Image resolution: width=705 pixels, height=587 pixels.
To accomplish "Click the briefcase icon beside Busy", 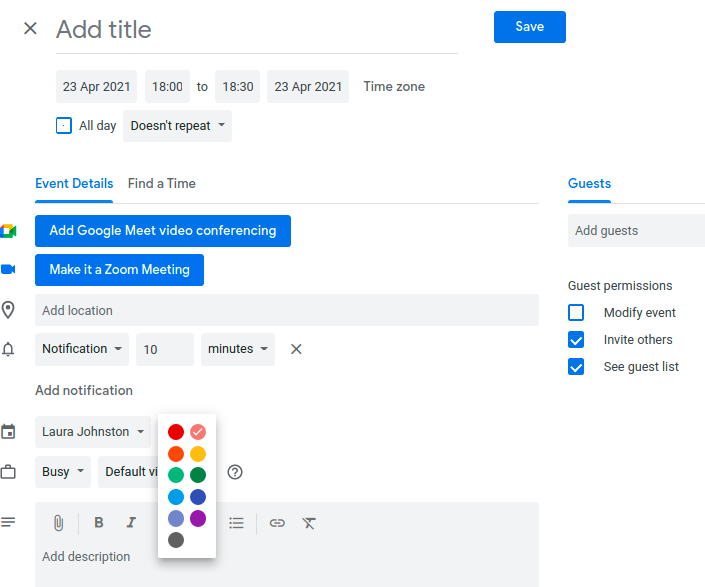I will pyautogui.click(x=8, y=472).
